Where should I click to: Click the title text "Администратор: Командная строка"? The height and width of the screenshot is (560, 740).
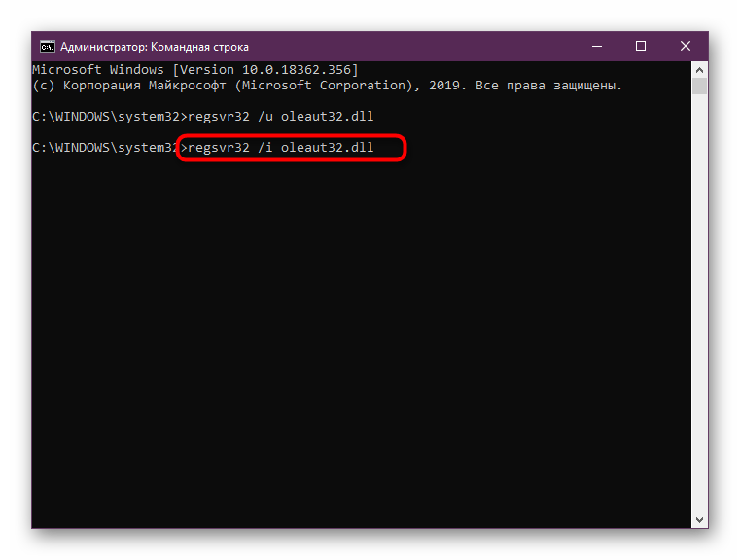tap(155, 46)
